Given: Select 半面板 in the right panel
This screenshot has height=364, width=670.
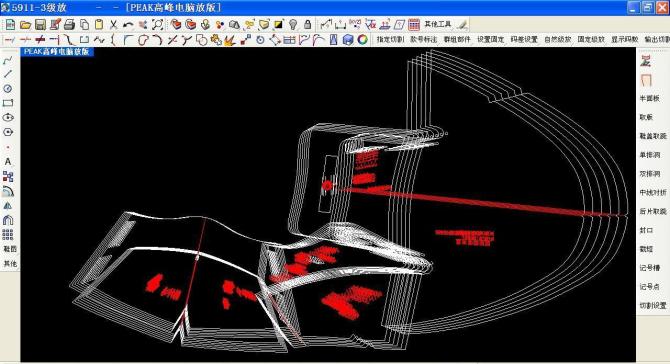Looking at the screenshot, I should (649, 98).
